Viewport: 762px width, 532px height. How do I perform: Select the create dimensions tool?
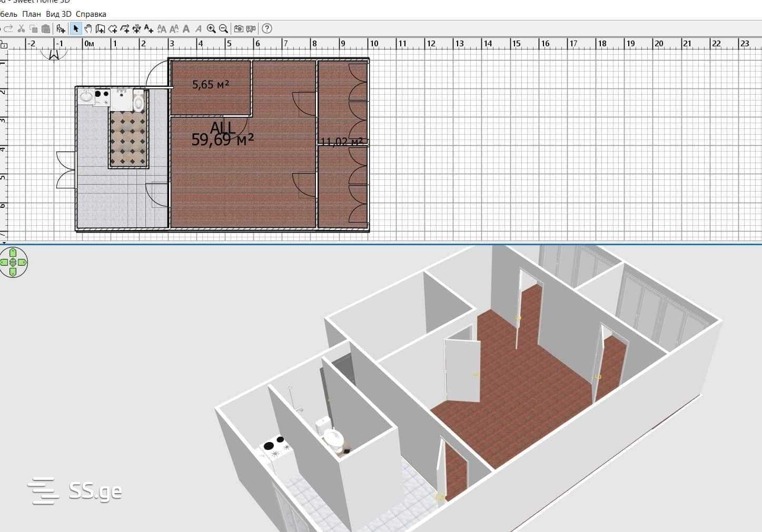click(x=136, y=29)
